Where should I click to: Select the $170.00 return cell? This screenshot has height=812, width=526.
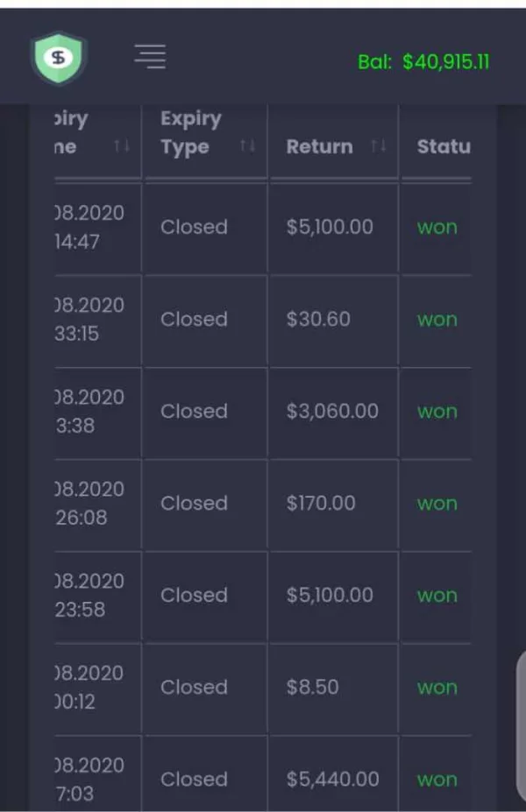click(321, 504)
